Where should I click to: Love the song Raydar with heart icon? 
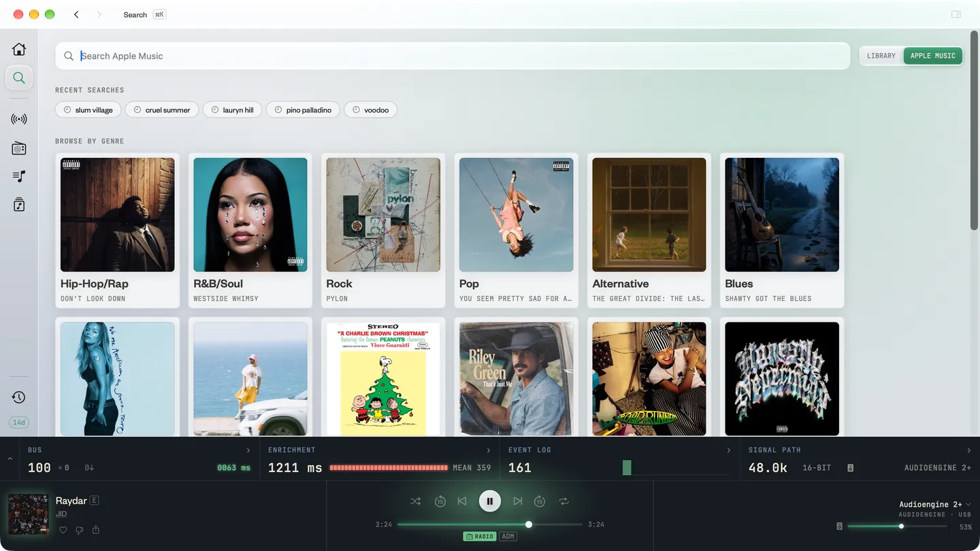click(63, 530)
